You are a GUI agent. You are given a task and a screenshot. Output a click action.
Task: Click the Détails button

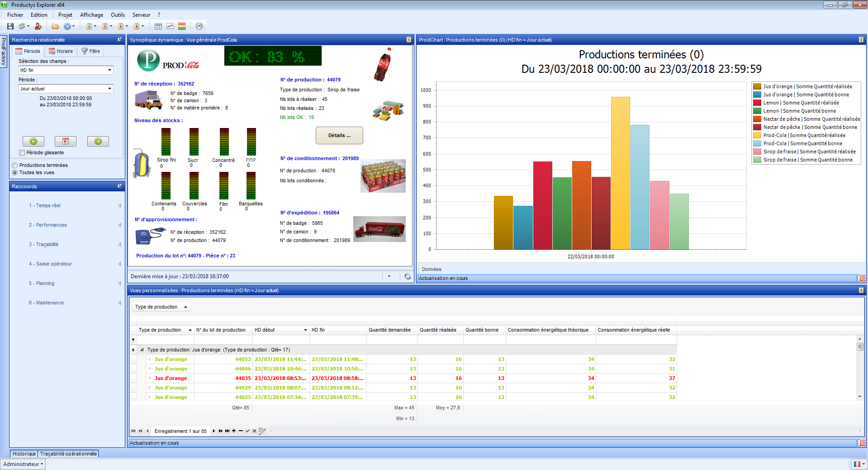[339, 135]
